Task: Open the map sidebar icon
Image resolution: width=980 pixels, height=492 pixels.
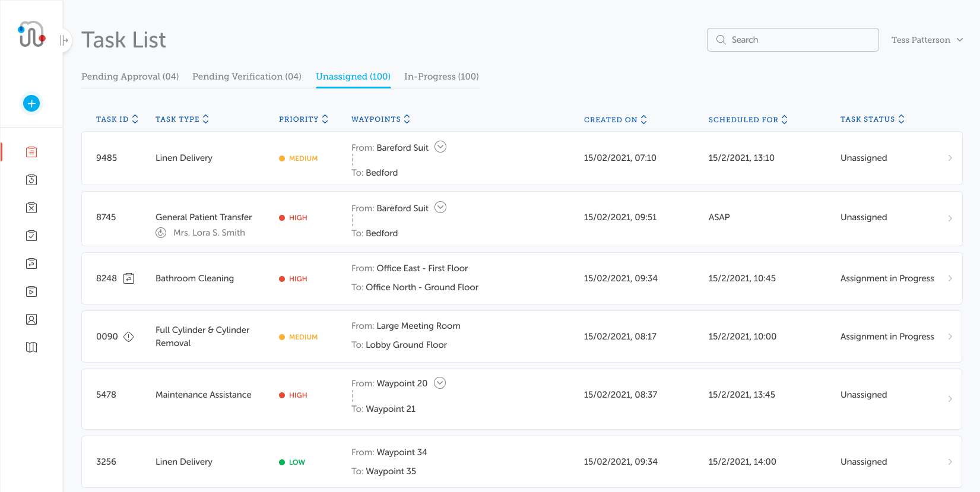Action: pyautogui.click(x=31, y=347)
